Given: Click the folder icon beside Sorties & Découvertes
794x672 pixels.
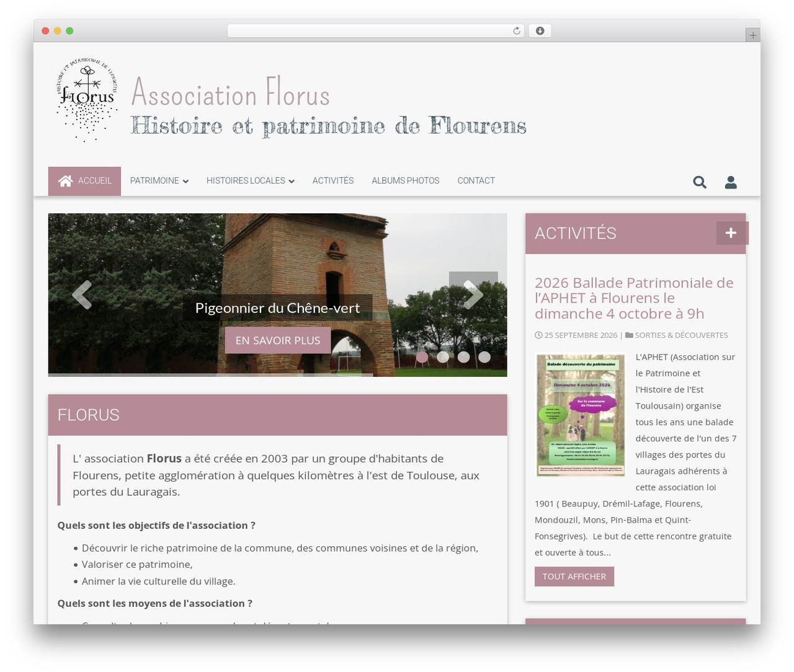Looking at the screenshot, I should [629, 335].
